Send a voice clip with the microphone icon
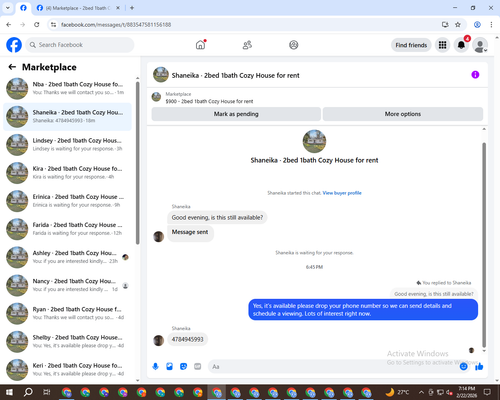Image resolution: width=500 pixels, height=400 pixels. [155, 367]
